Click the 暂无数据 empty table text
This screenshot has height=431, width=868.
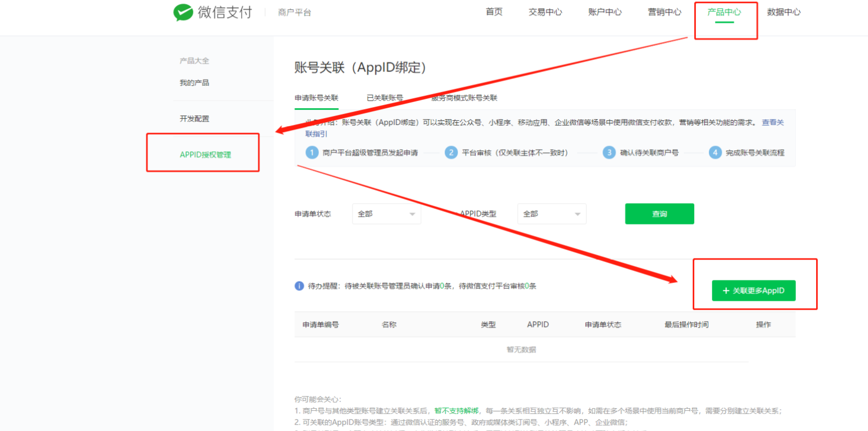[x=521, y=350]
